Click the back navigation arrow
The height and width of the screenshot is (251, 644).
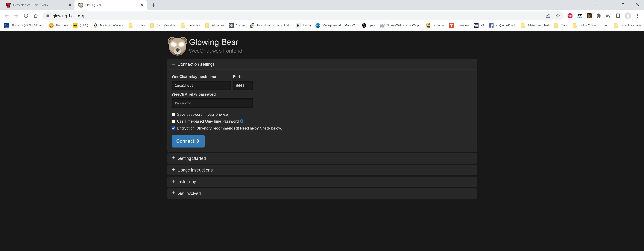(x=7, y=16)
